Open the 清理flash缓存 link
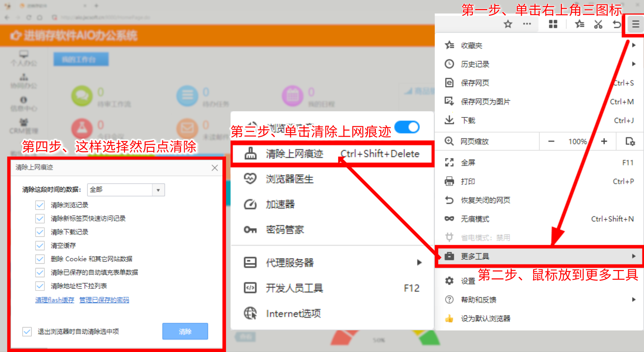Viewport: 644px width, 352px height. (x=55, y=300)
